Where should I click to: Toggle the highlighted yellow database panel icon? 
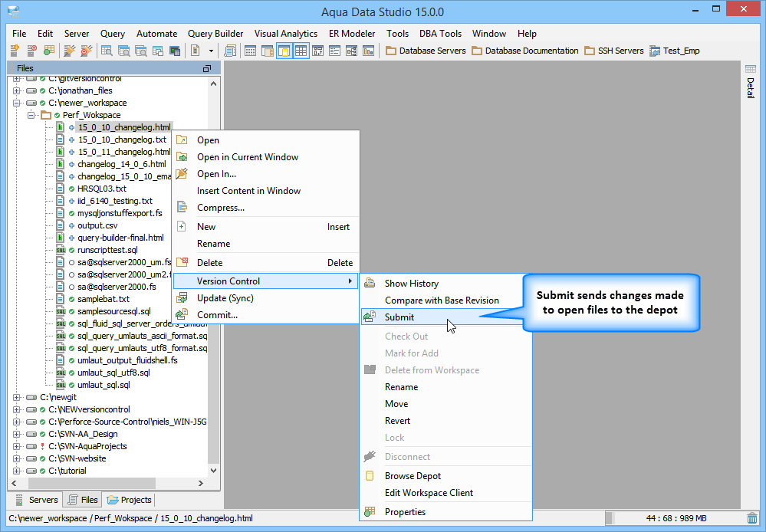284,51
